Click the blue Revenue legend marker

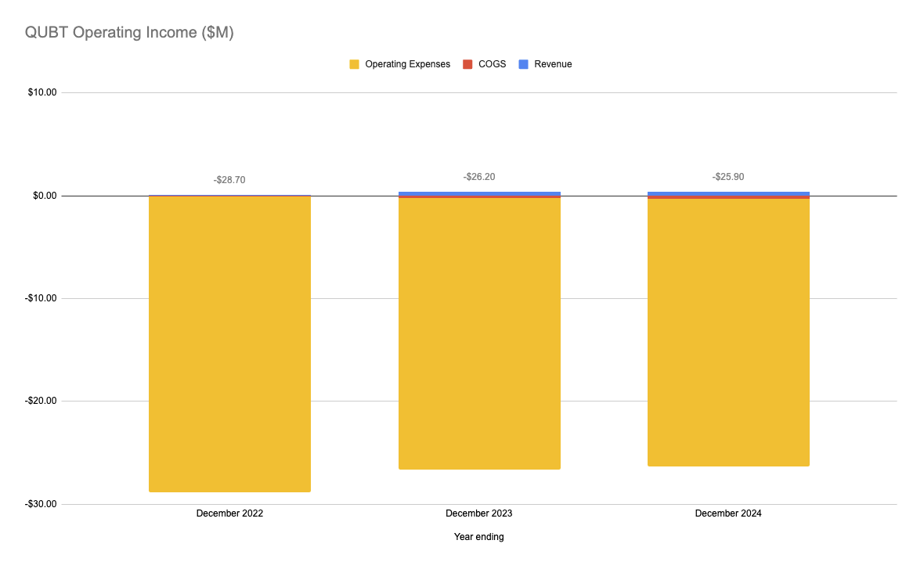coord(523,63)
